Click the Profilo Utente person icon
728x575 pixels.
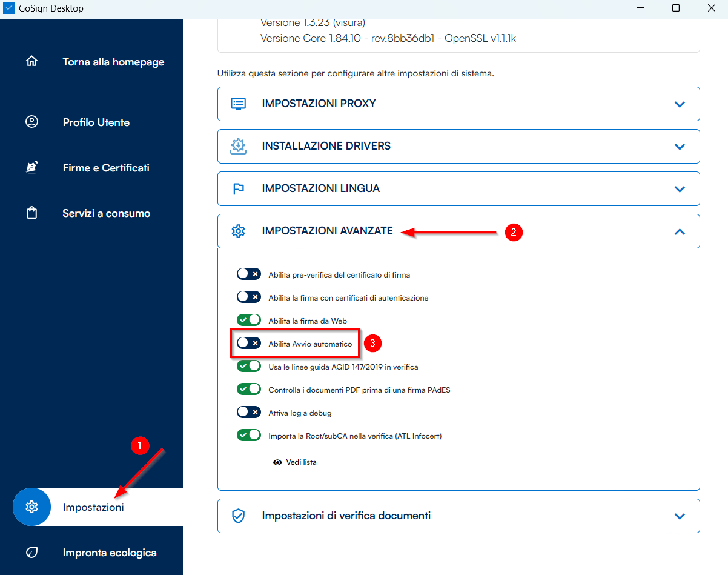(x=31, y=122)
